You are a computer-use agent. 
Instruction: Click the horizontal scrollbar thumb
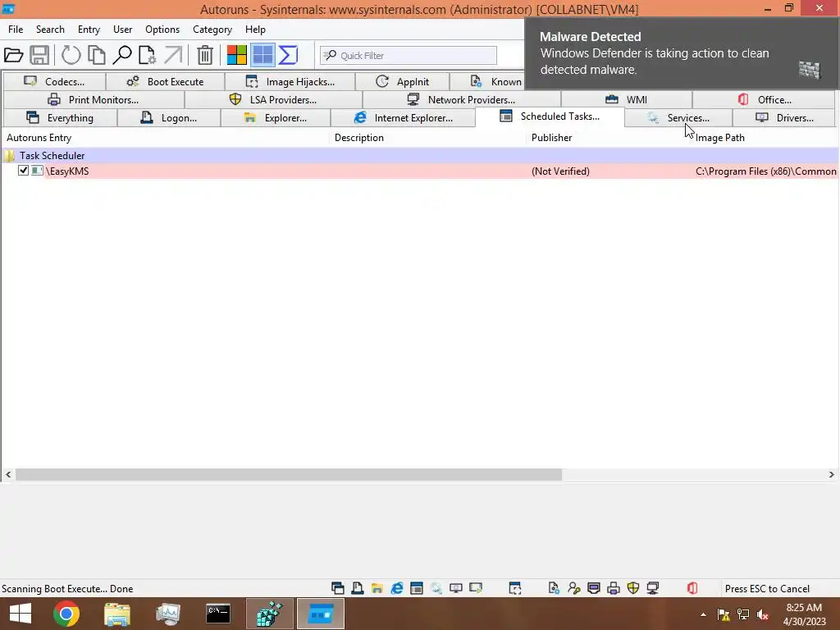[289, 475]
